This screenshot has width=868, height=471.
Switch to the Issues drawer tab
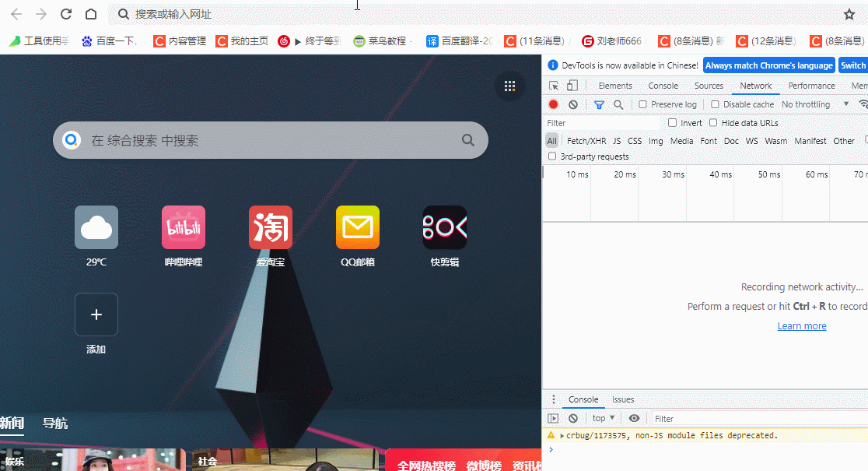(x=623, y=399)
